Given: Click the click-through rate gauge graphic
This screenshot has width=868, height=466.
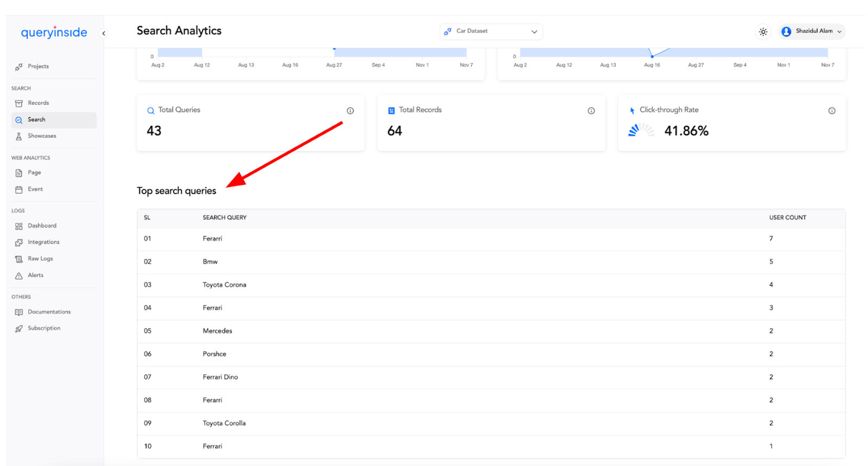Looking at the screenshot, I should [641, 130].
